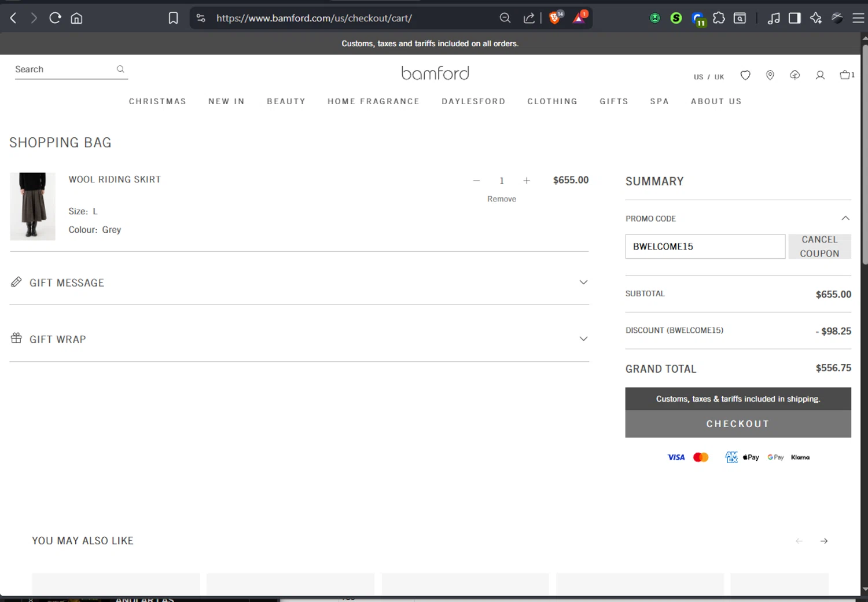
Task: Expand the Gift Message section
Action: coord(299,282)
